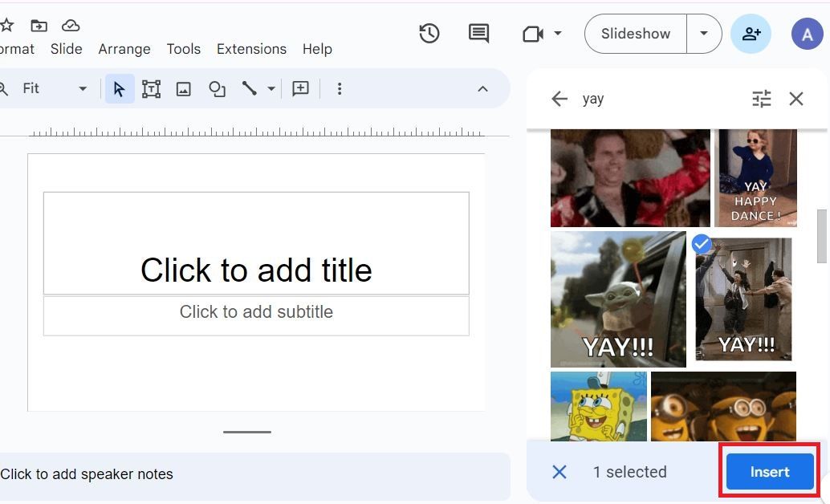Expand the line tool dropdown arrow
The width and height of the screenshot is (830, 504).
click(x=271, y=89)
